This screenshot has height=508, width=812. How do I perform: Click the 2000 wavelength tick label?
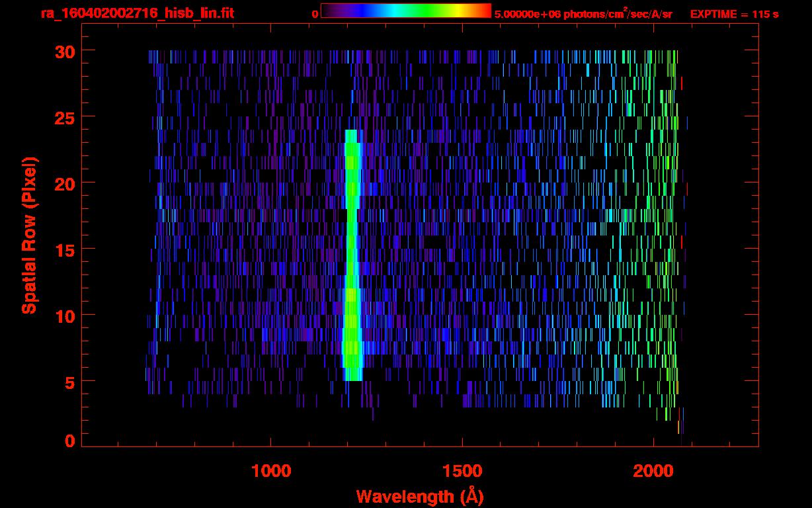[x=653, y=471]
